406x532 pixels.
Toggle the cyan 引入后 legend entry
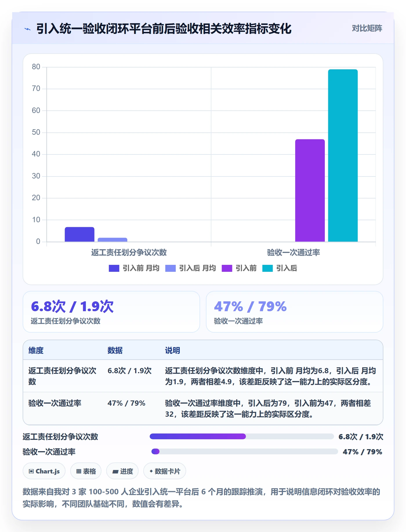280,268
